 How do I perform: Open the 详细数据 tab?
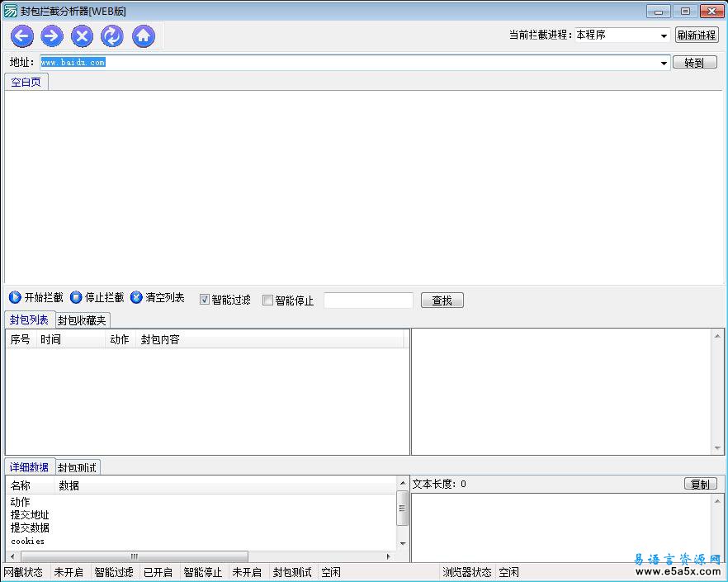coord(29,466)
